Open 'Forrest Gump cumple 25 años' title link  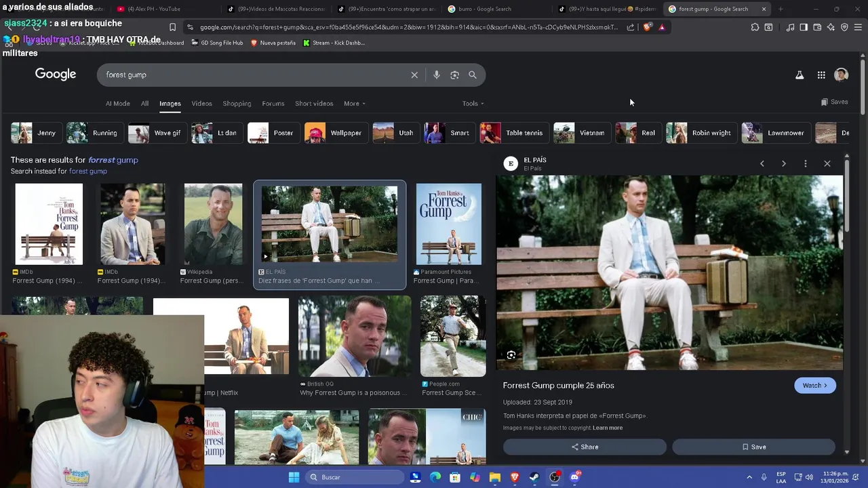click(x=559, y=386)
